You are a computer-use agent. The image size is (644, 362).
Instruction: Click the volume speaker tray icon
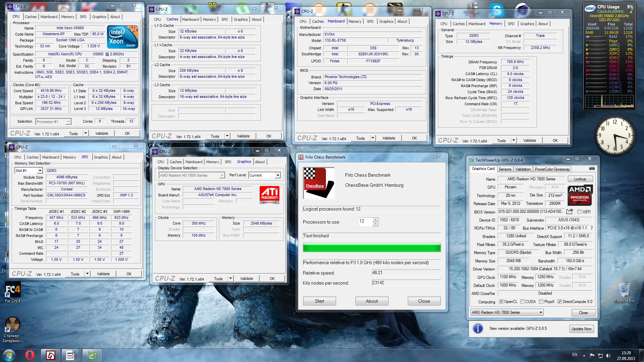pos(608,355)
